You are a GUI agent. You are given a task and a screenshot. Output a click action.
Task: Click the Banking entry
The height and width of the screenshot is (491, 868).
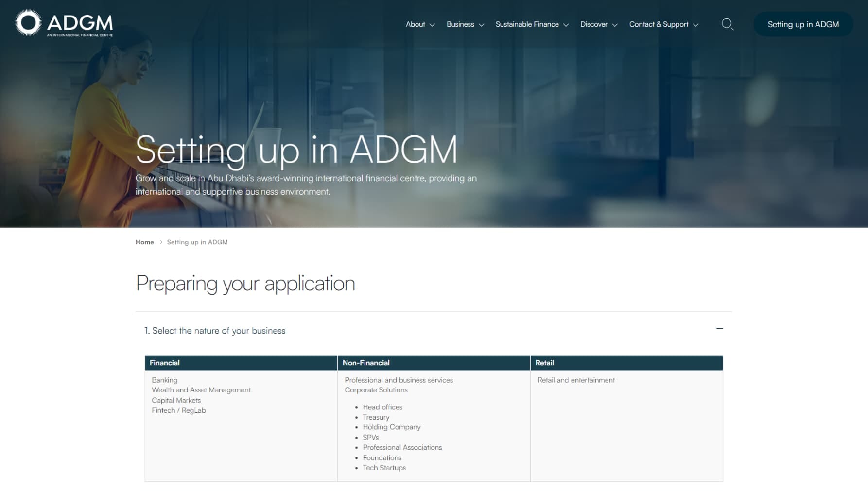click(x=164, y=380)
